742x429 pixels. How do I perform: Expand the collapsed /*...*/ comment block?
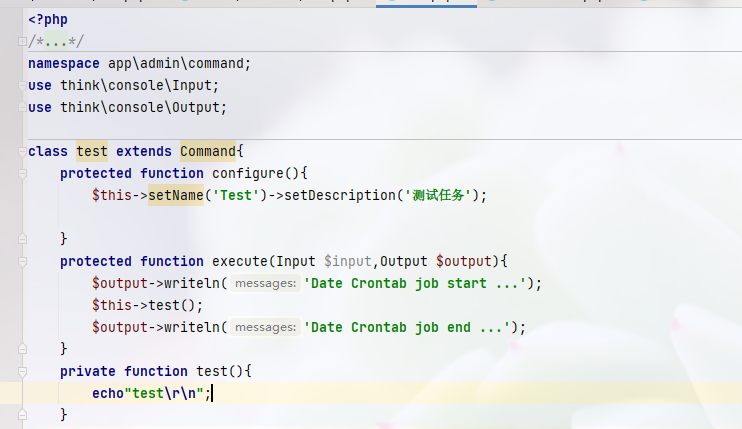pyautogui.click(x=22, y=41)
